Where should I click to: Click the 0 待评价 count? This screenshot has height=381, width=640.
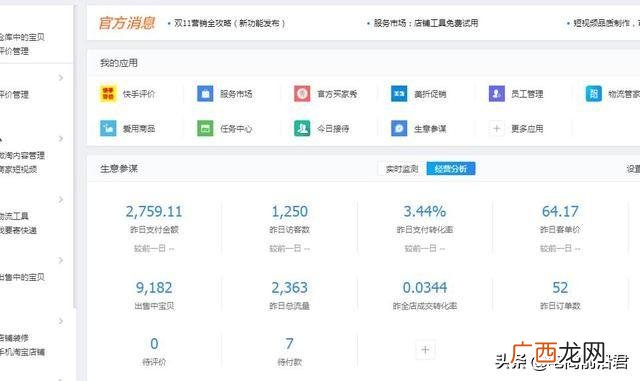[x=154, y=344]
